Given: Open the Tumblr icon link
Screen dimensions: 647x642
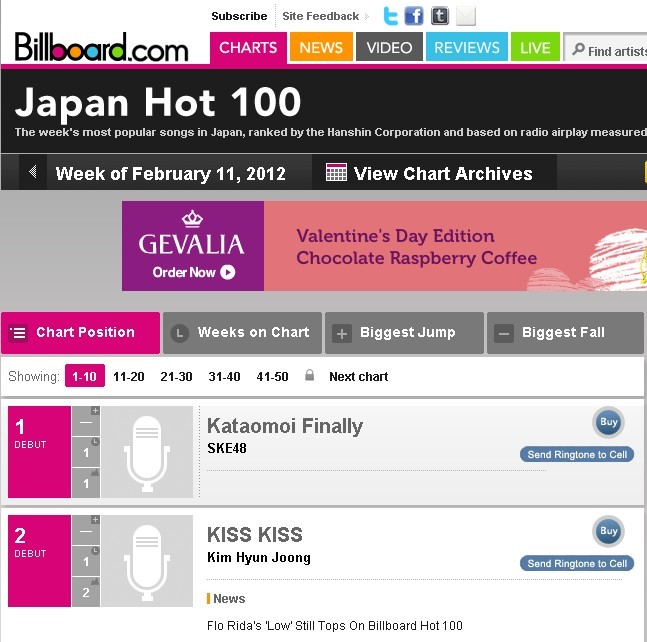Looking at the screenshot, I should [x=440, y=17].
